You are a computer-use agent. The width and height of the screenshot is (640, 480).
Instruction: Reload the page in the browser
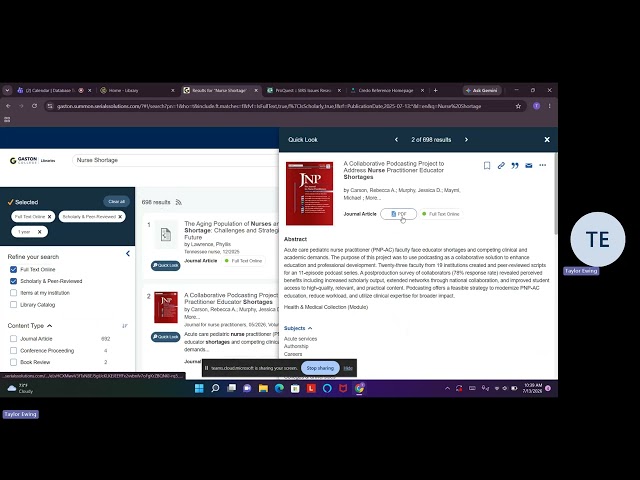34,106
